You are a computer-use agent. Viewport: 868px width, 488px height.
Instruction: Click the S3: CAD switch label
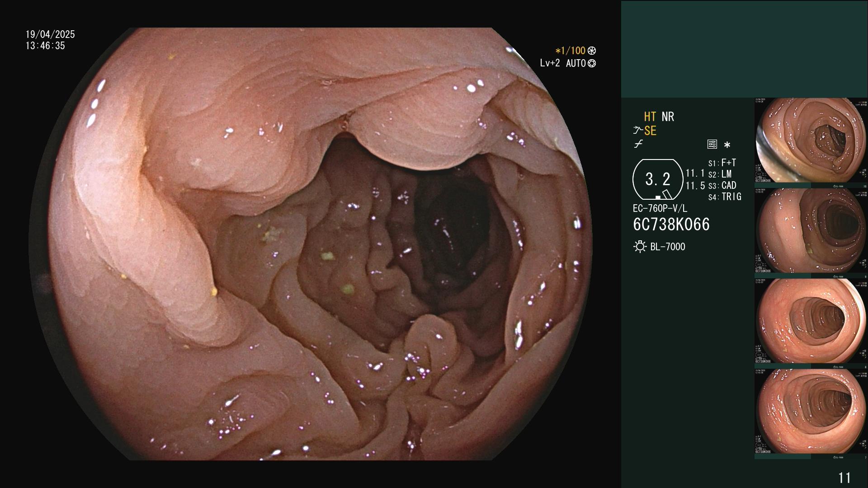(x=722, y=185)
